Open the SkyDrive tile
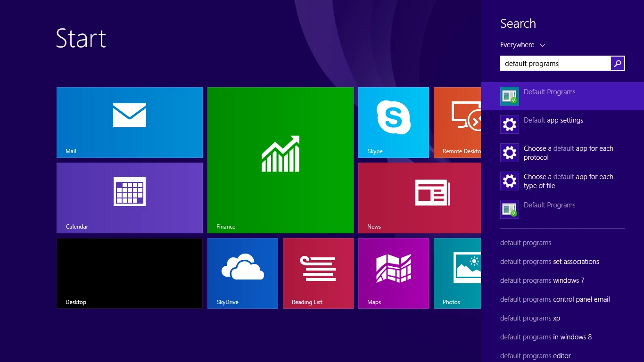Image resolution: width=644 pixels, height=362 pixels. point(243,273)
